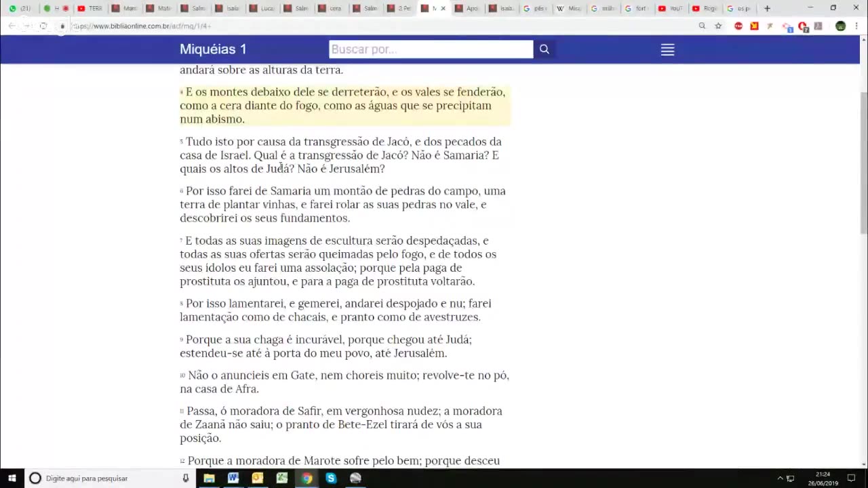Click the extension icon with blue badge
The image size is (868, 488).
tap(787, 26)
